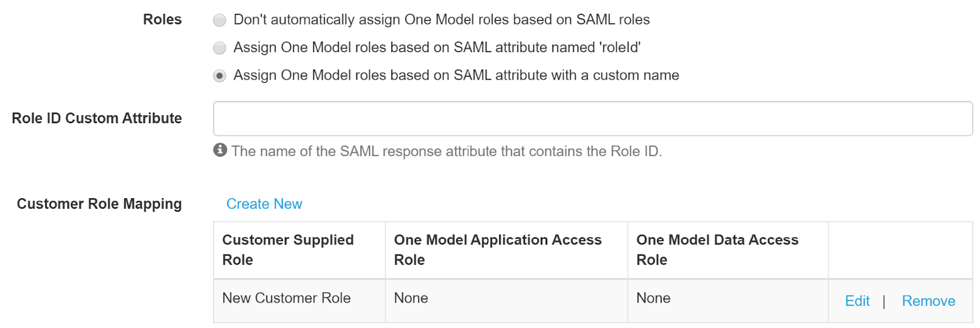Viewport: 980px width, 328px height.
Task: Click the One Model Data Access Role header
Action: point(717,250)
